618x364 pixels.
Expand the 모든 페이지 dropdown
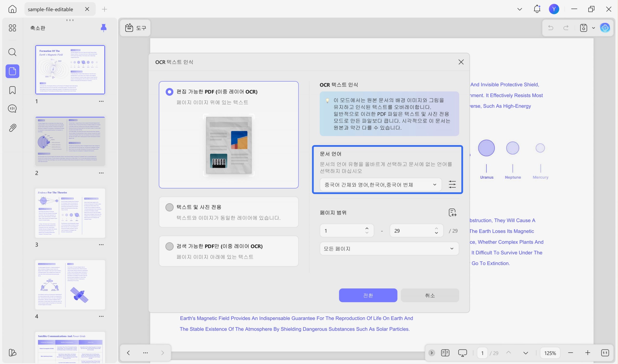pyautogui.click(x=389, y=249)
